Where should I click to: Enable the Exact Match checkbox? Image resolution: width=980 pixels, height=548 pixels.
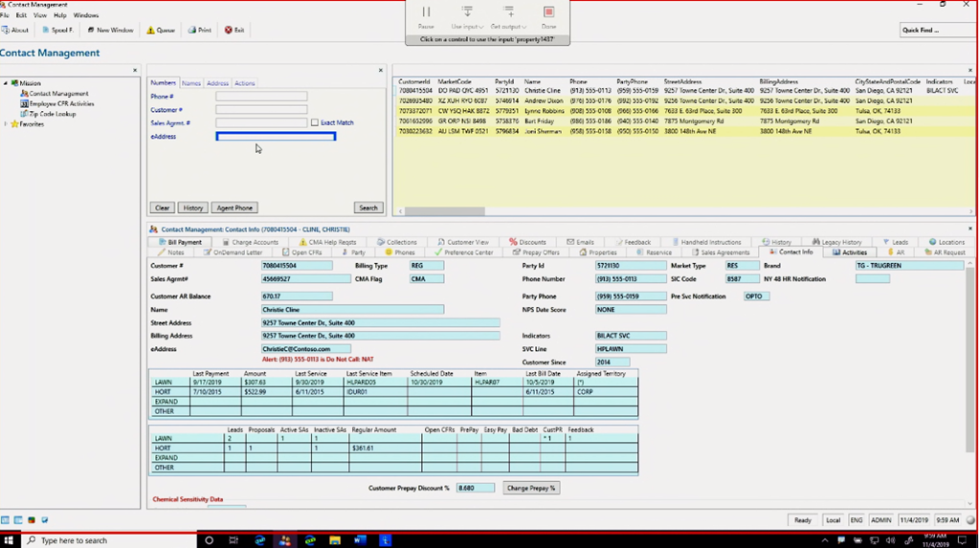click(x=315, y=123)
